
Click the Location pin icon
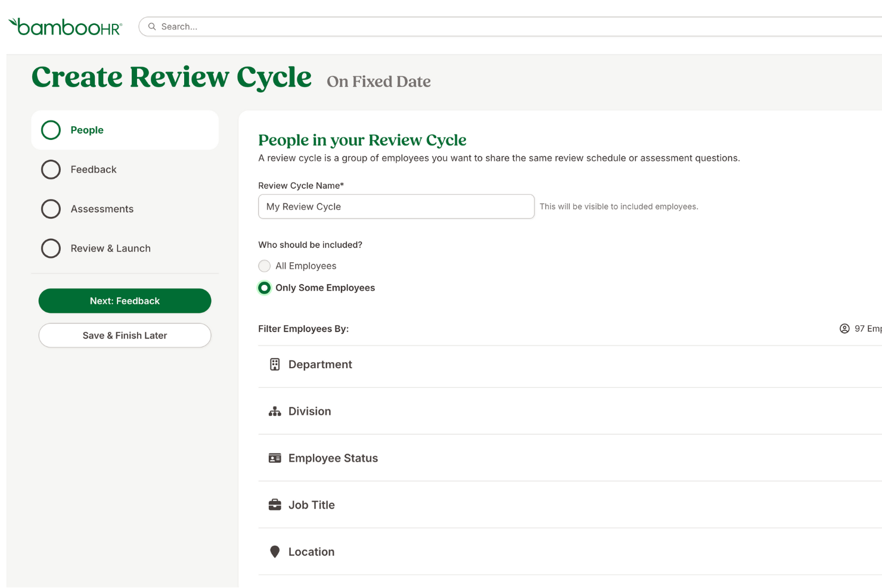click(275, 552)
